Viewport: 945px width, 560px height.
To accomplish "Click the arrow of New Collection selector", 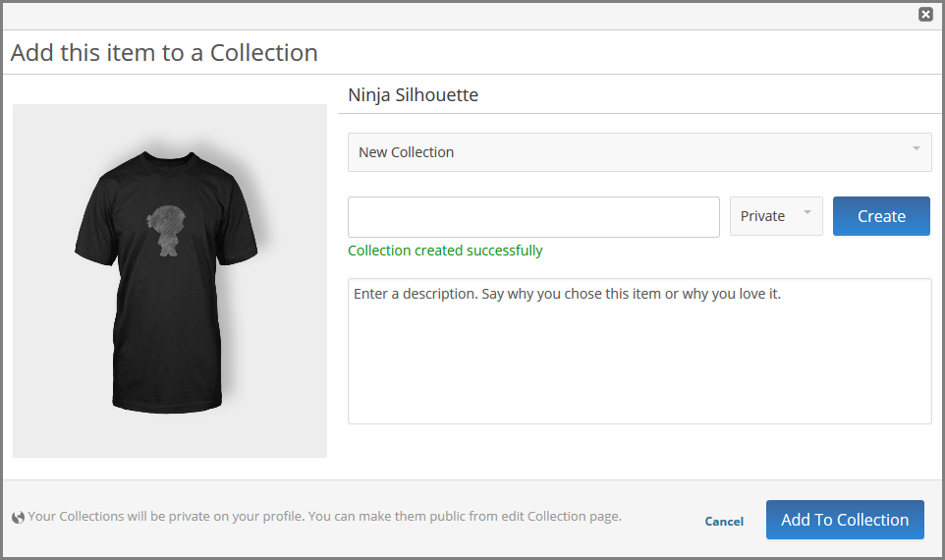I will (916, 149).
